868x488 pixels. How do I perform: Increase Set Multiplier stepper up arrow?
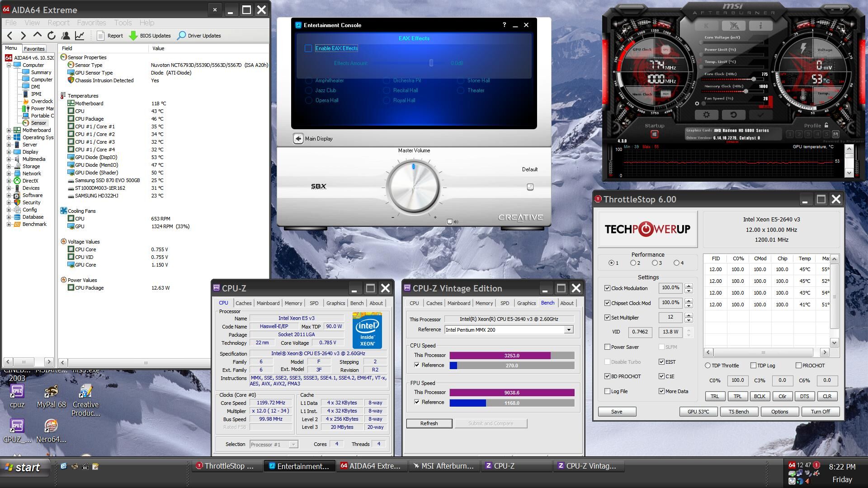[689, 315]
